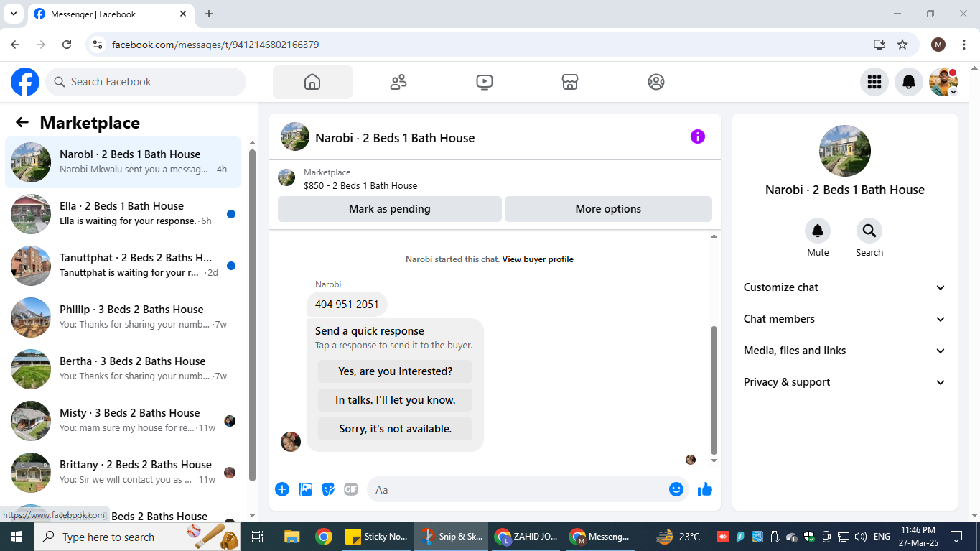
Task: Click the listing photo in the info panel
Action: tap(845, 151)
